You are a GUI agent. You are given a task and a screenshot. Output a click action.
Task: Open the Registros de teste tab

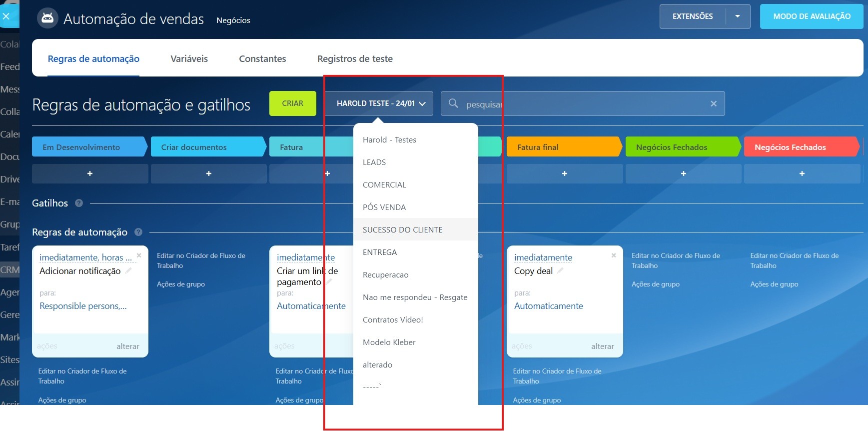355,58
